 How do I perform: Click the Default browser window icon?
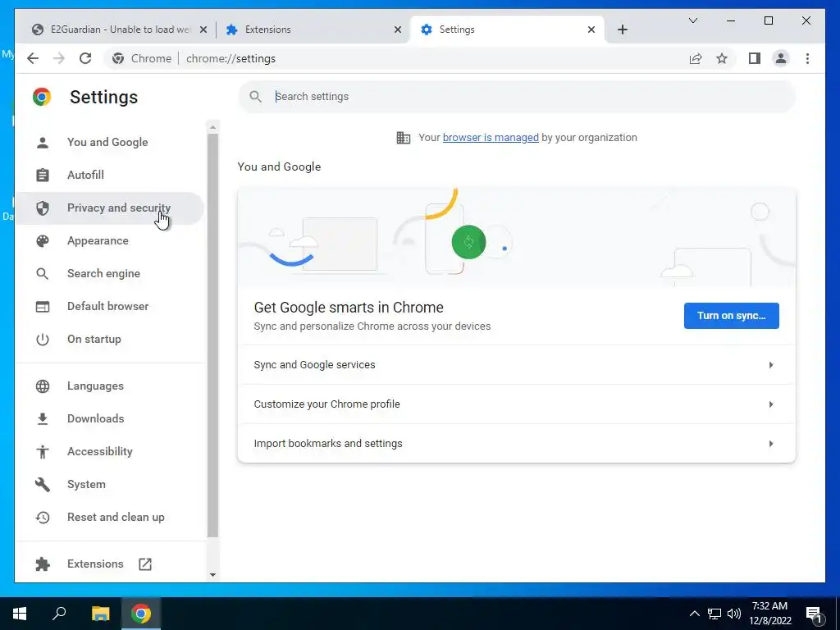43,307
